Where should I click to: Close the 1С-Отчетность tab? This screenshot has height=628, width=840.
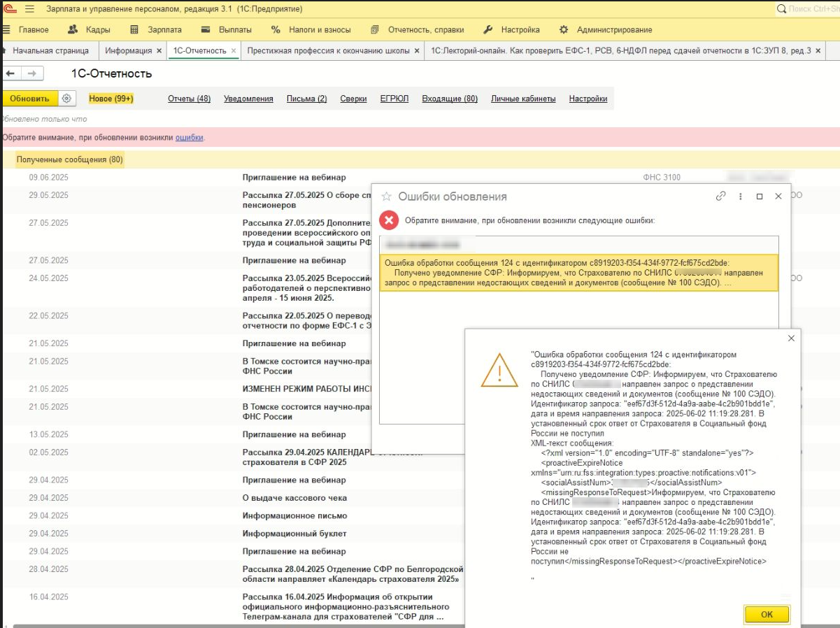[x=234, y=51]
